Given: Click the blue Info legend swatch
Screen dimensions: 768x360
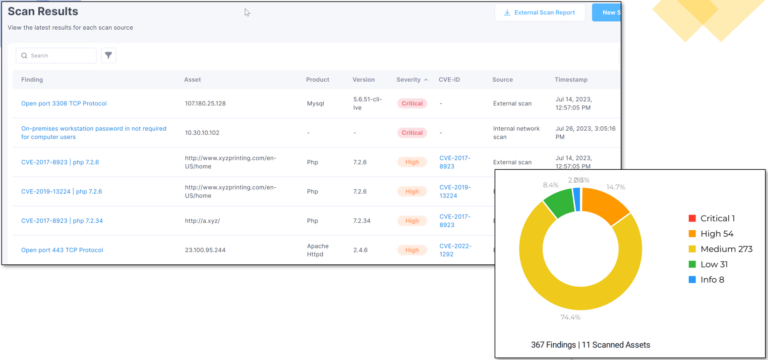Looking at the screenshot, I should pos(692,280).
